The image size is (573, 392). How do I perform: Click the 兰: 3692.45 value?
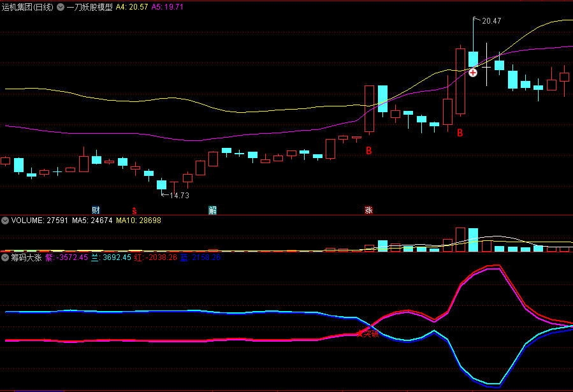(x=111, y=258)
